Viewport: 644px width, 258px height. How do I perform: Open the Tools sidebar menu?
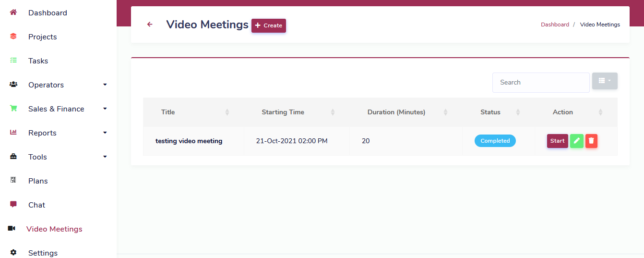coord(37,157)
